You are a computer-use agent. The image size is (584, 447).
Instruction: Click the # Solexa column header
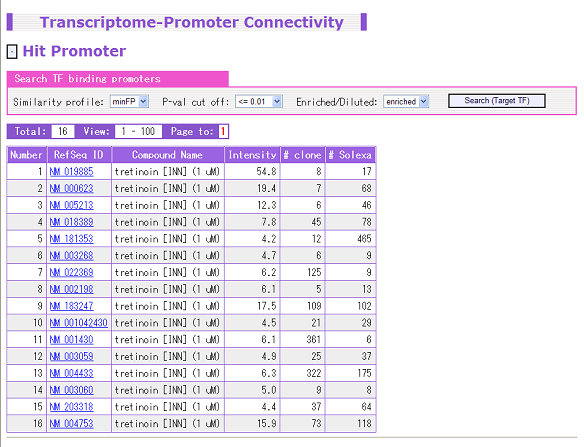point(350,155)
